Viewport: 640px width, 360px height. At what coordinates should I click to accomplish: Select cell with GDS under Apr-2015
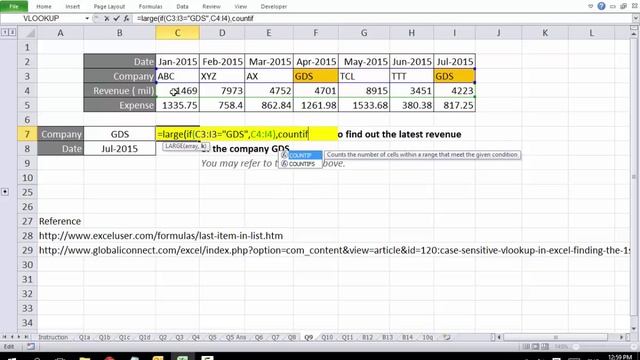[316, 76]
